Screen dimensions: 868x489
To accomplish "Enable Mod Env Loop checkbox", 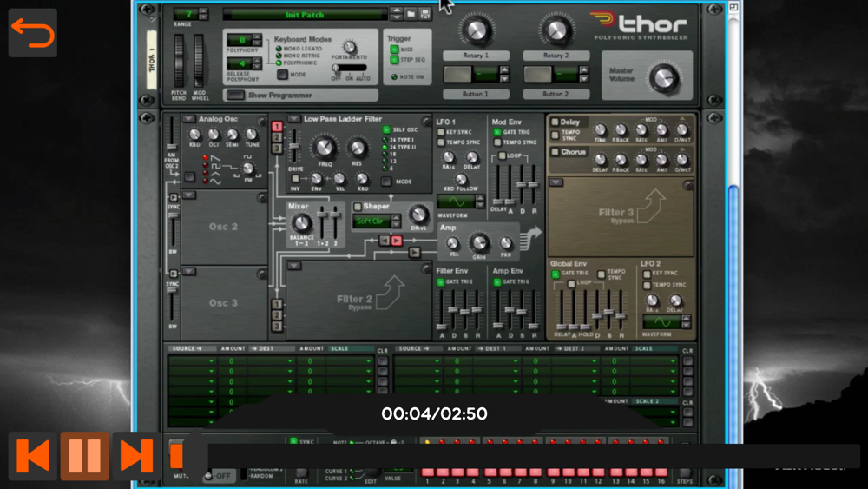I will [x=502, y=155].
